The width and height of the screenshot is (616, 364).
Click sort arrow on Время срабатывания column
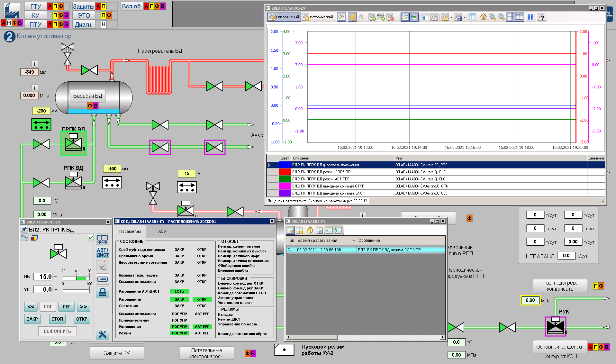(x=354, y=241)
